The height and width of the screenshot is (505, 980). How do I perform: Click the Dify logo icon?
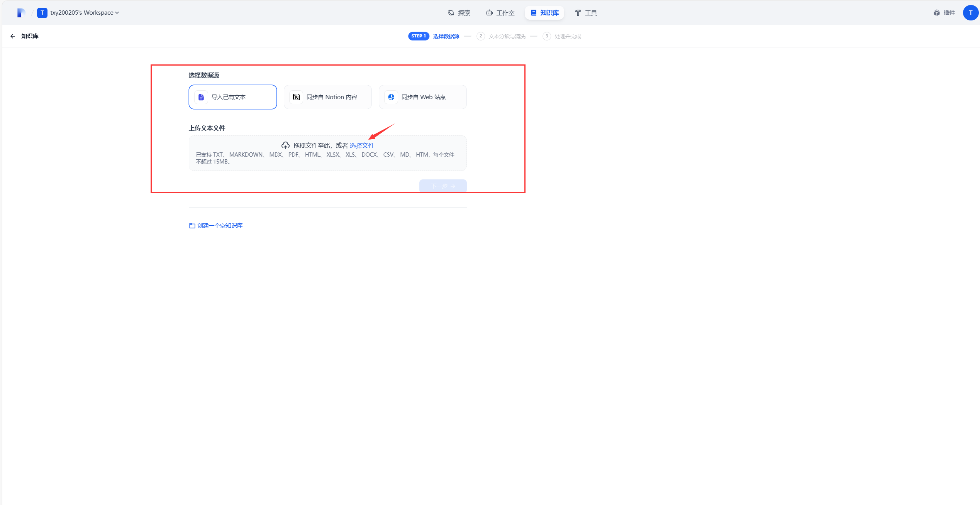(x=21, y=13)
